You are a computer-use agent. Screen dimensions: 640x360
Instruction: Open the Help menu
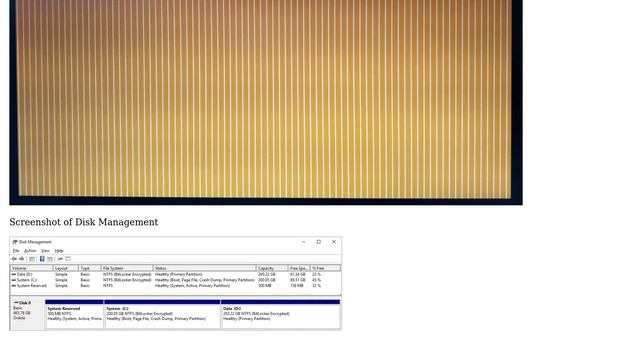click(x=59, y=251)
